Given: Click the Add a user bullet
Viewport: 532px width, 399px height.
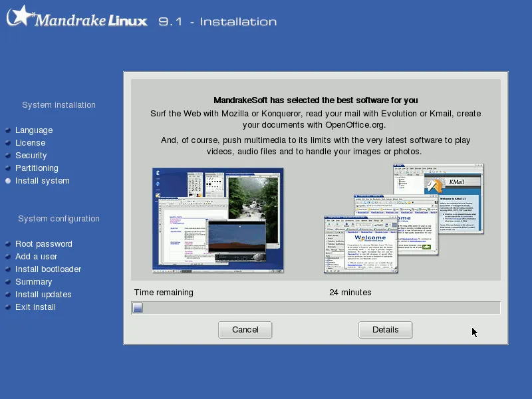Looking at the screenshot, I should point(8,257).
